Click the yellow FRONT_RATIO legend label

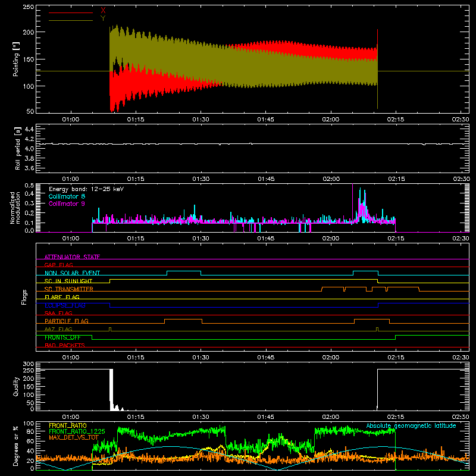pyautogui.click(x=68, y=425)
